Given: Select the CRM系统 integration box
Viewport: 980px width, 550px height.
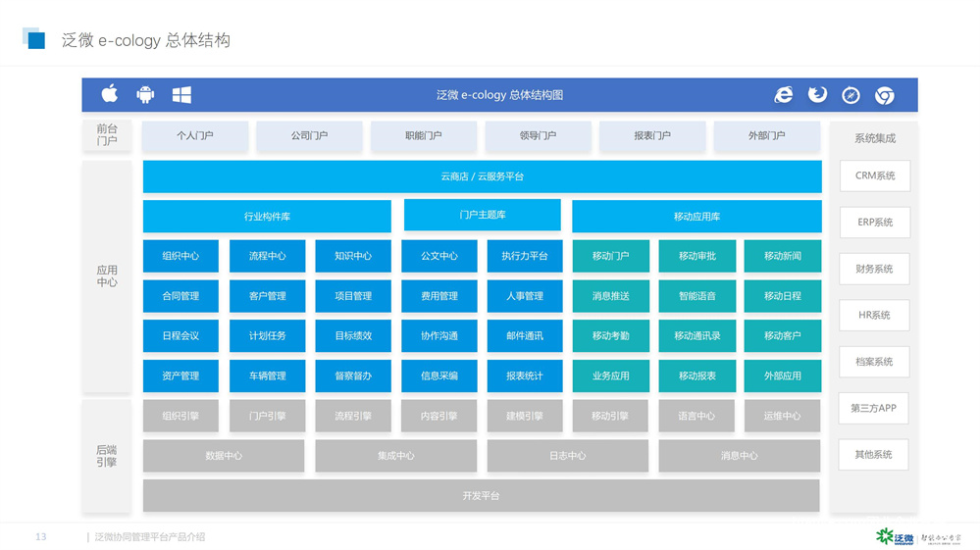Looking at the screenshot, I should pos(875,176).
